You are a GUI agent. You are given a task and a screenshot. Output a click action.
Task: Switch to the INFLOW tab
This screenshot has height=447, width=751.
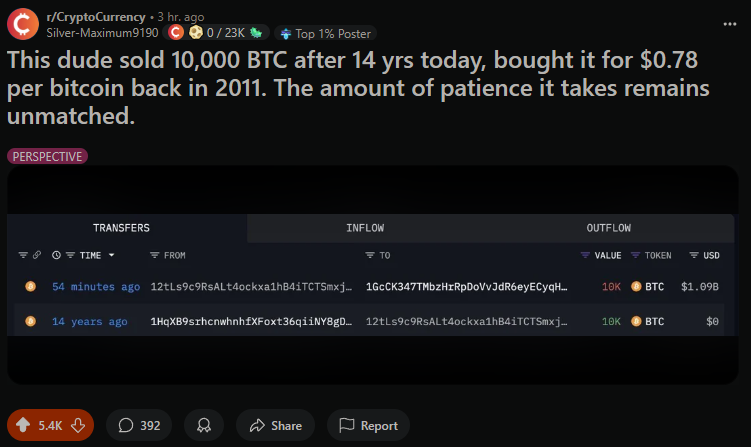point(365,228)
